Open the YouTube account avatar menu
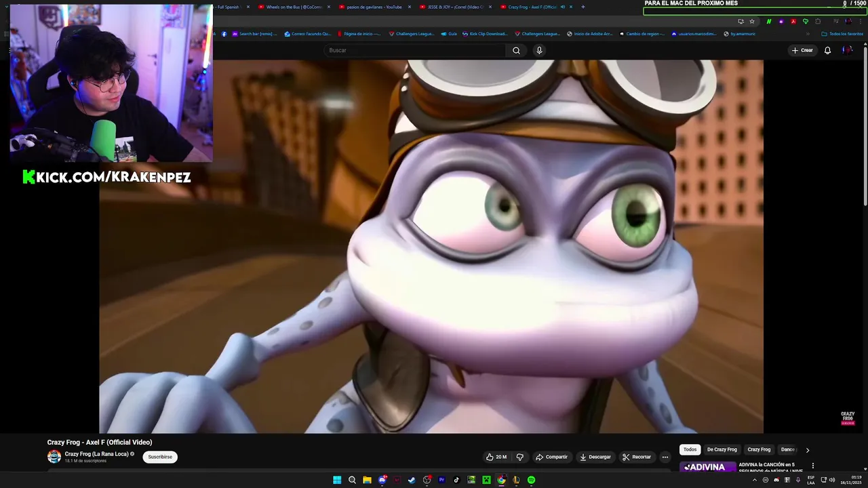Image resolution: width=868 pixels, height=488 pixels. pyautogui.click(x=847, y=50)
